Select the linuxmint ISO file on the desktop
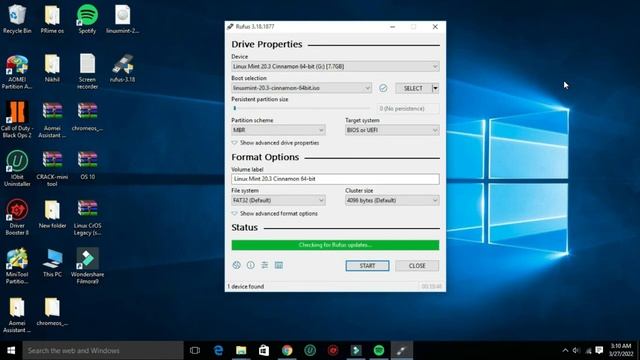Viewport: 640px width, 360px height. click(122, 19)
